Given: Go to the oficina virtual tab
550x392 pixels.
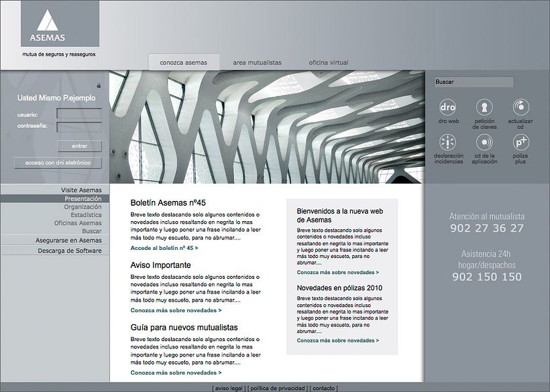Looking at the screenshot, I should click(x=328, y=62).
